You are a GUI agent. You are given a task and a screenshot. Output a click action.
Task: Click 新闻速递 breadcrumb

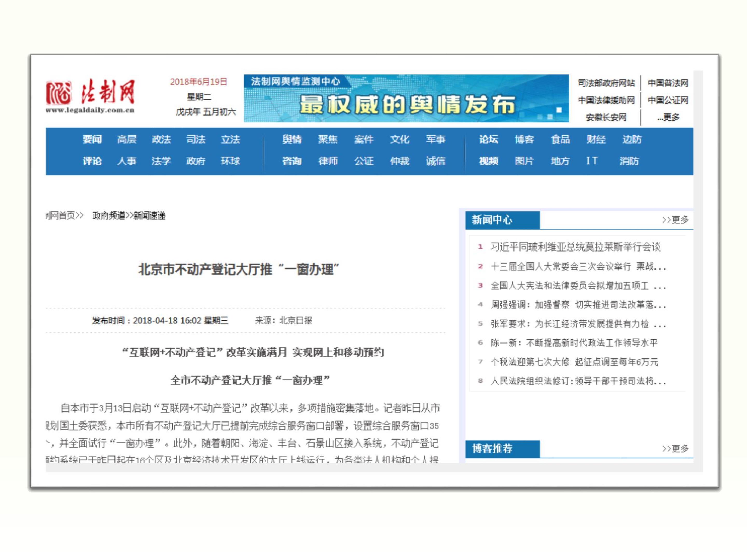click(x=150, y=215)
